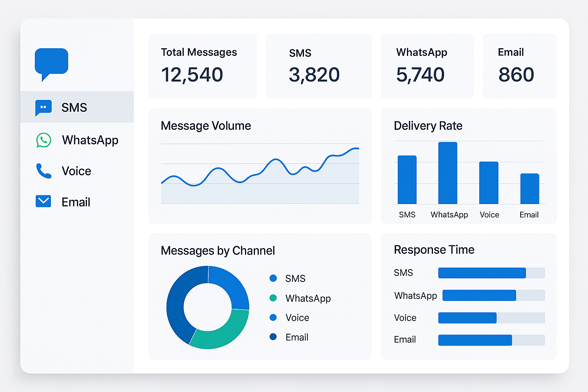This screenshot has height=392, width=588.
Task: Click the green WhatsApp legend dot
Action: tap(273, 298)
